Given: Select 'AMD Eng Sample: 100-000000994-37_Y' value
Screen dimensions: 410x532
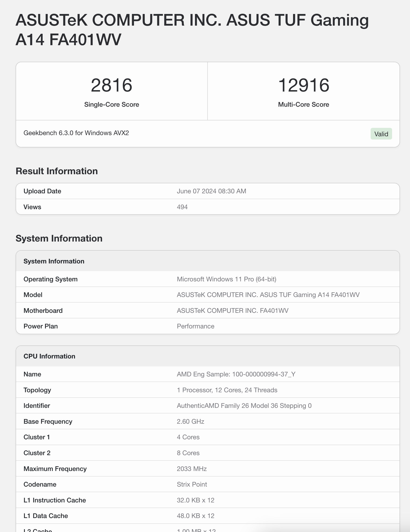Looking at the screenshot, I should click(236, 374).
